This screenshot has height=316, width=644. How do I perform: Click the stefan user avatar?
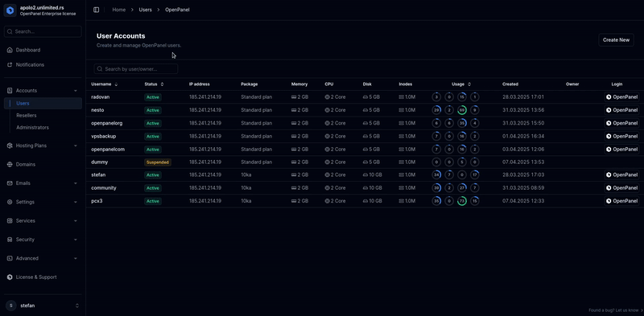11,306
